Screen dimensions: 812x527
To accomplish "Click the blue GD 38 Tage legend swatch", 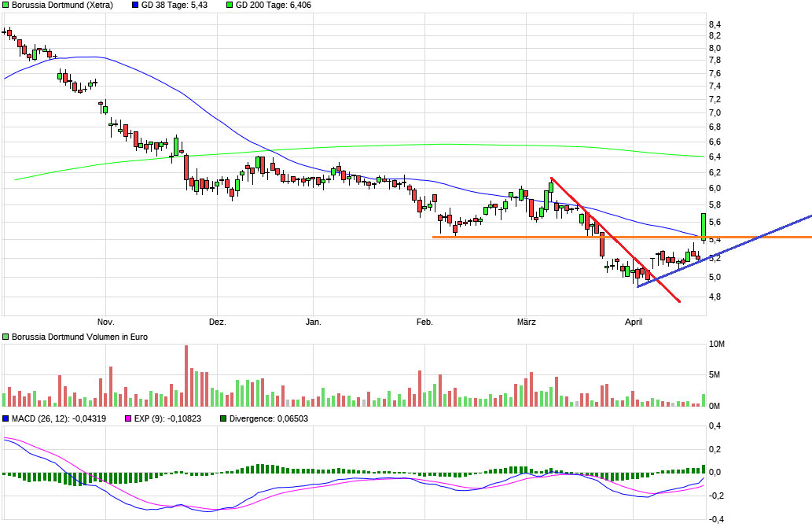I will tap(135, 6).
